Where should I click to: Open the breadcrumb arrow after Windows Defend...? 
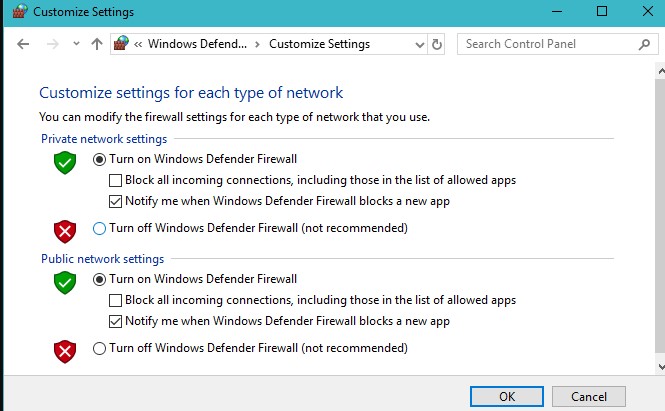pos(257,44)
